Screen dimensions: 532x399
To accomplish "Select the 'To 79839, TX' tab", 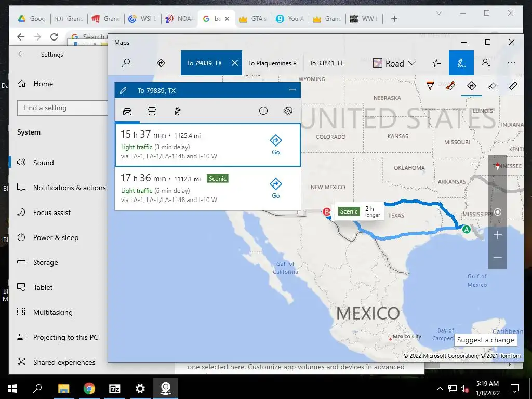I will click(x=204, y=63).
